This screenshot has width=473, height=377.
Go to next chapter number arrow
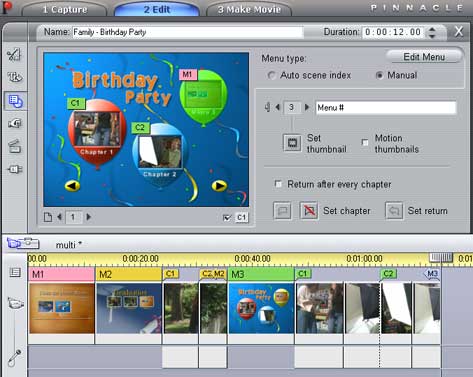307,107
